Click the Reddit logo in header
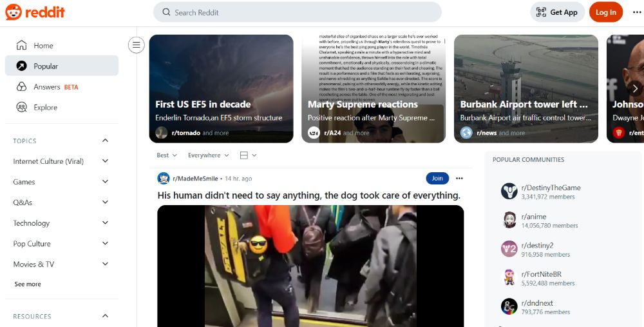The width and height of the screenshot is (644, 327). point(35,12)
